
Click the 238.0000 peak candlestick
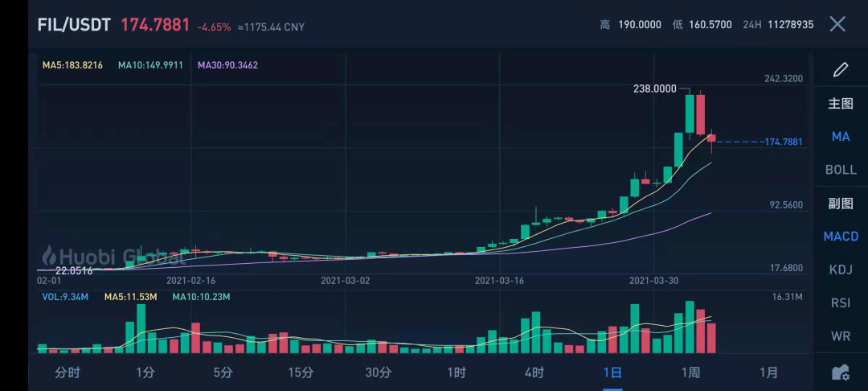tap(690, 114)
